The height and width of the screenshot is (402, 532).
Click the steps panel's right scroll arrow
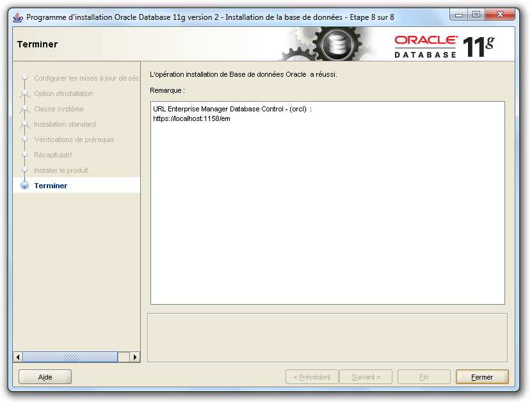pos(135,357)
